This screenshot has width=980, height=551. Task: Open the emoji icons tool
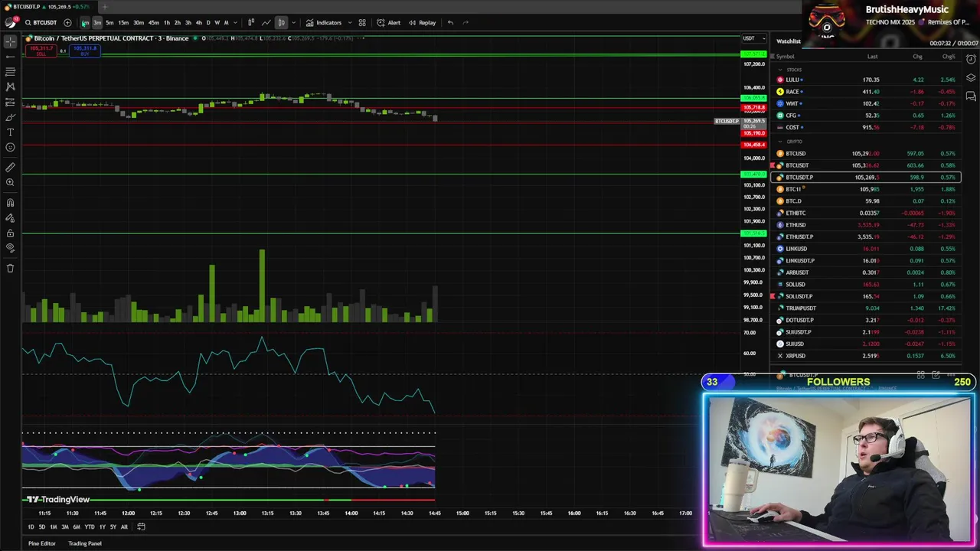click(x=10, y=147)
